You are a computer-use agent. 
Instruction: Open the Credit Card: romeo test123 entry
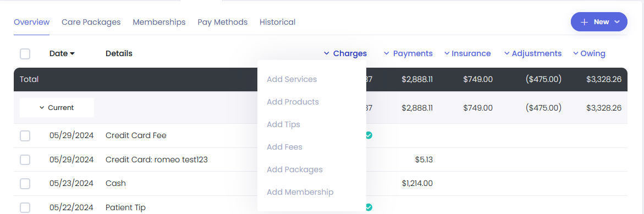157,160
